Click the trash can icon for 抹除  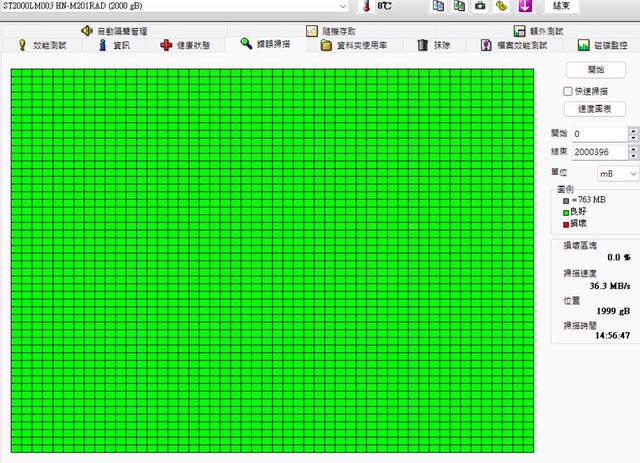[x=423, y=45]
